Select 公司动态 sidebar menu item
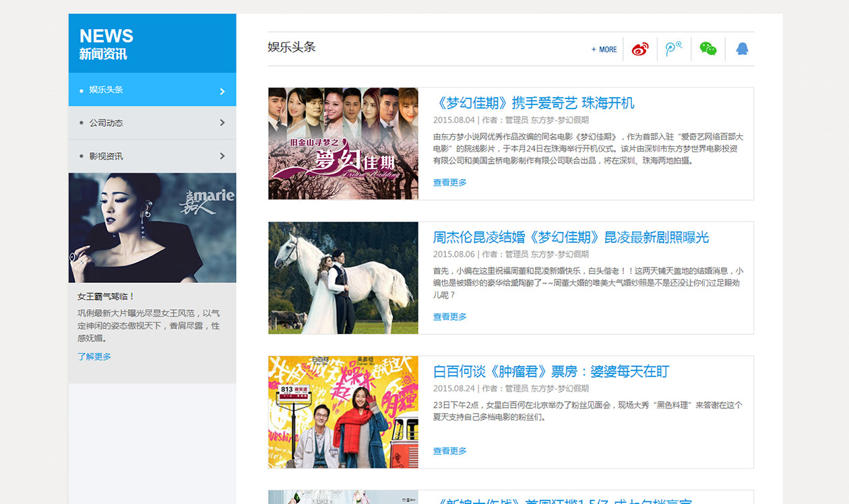849x504 pixels. [152, 123]
